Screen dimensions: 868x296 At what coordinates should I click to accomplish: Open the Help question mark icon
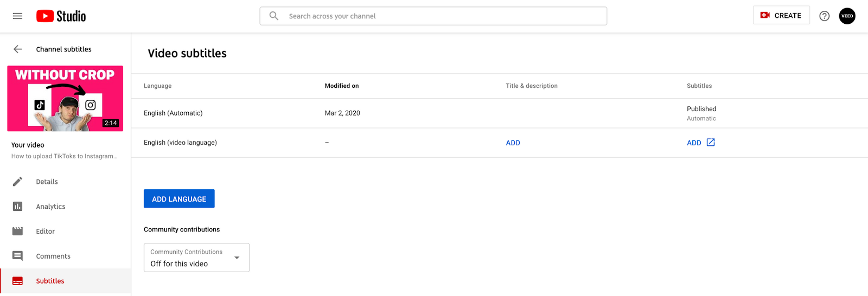pos(825,16)
